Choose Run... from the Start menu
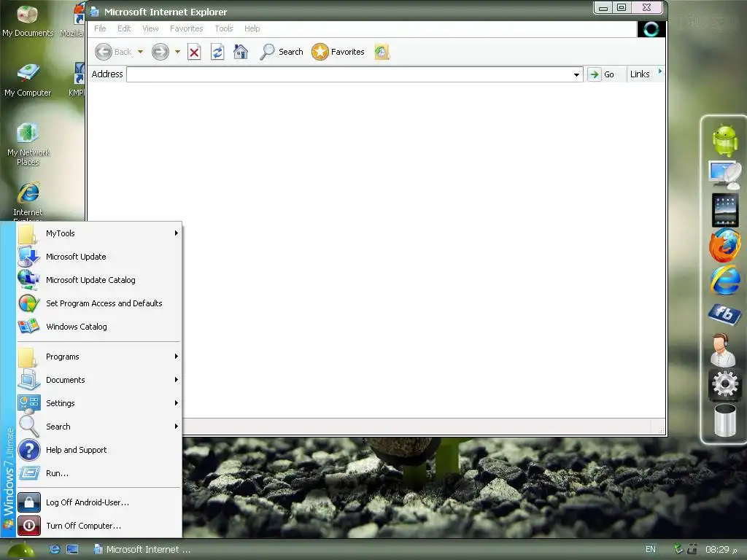This screenshot has height=560, width=747. (x=99, y=473)
